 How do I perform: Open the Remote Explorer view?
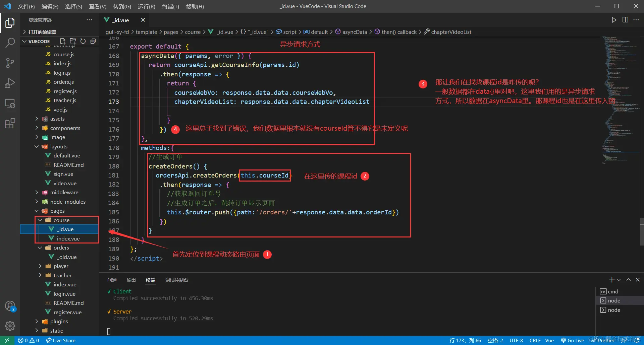(10, 103)
